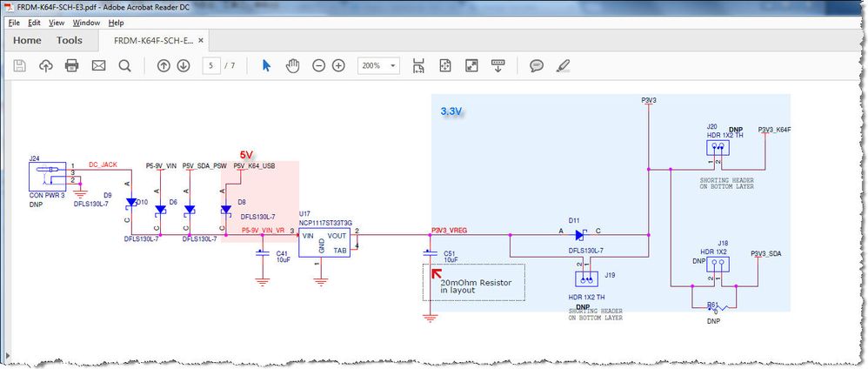Screen dimensions: 868x369
Task: Click the P3V3_K64F net label
Action: click(774, 130)
